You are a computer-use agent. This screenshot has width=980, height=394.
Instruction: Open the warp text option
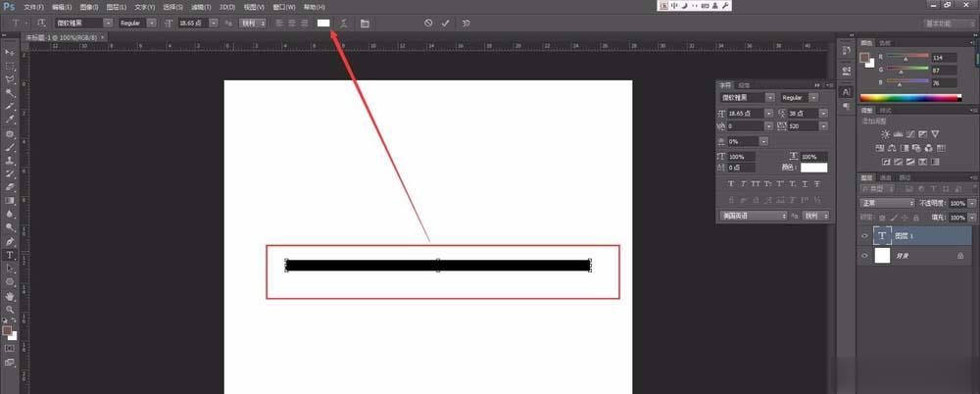point(344,23)
